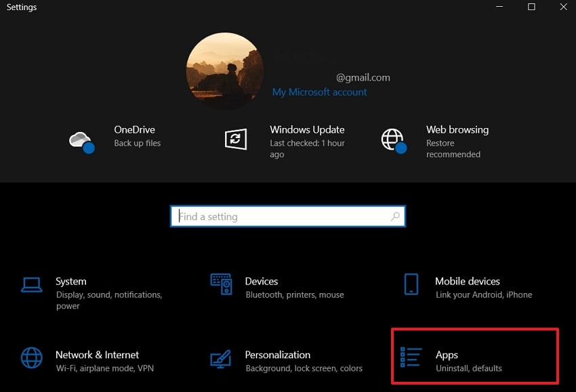
Task: Click the Personalization paintbrush icon
Action: (x=221, y=359)
